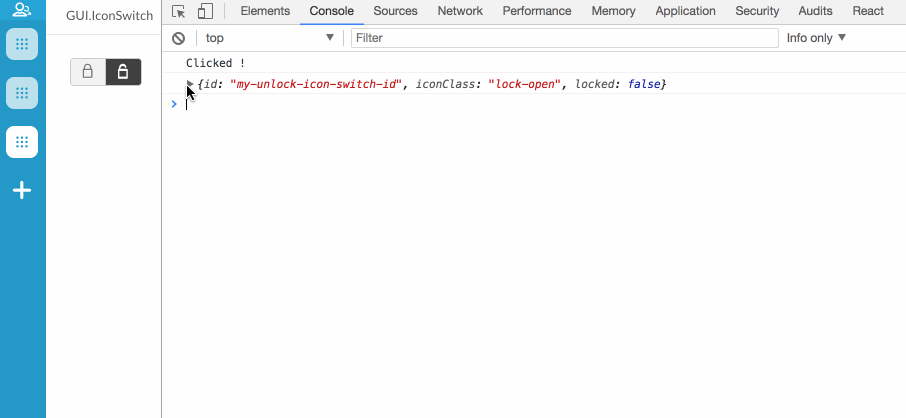Clear the console with the ban icon

click(179, 38)
